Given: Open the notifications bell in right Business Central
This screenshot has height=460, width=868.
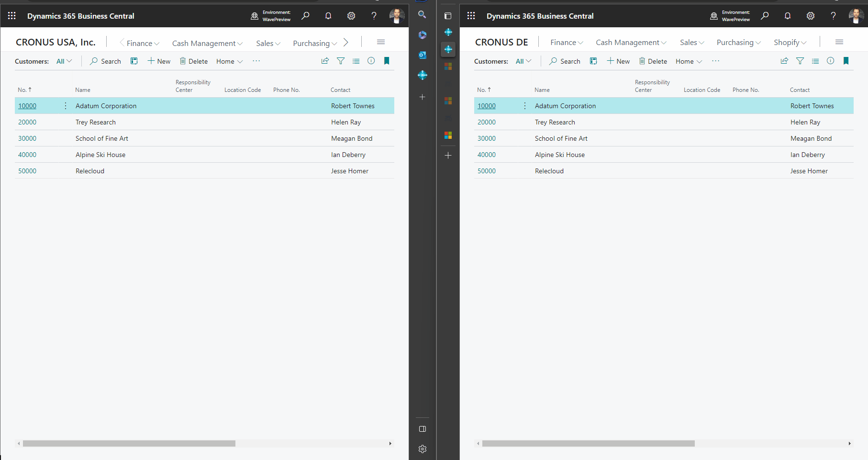Looking at the screenshot, I should 787,16.
